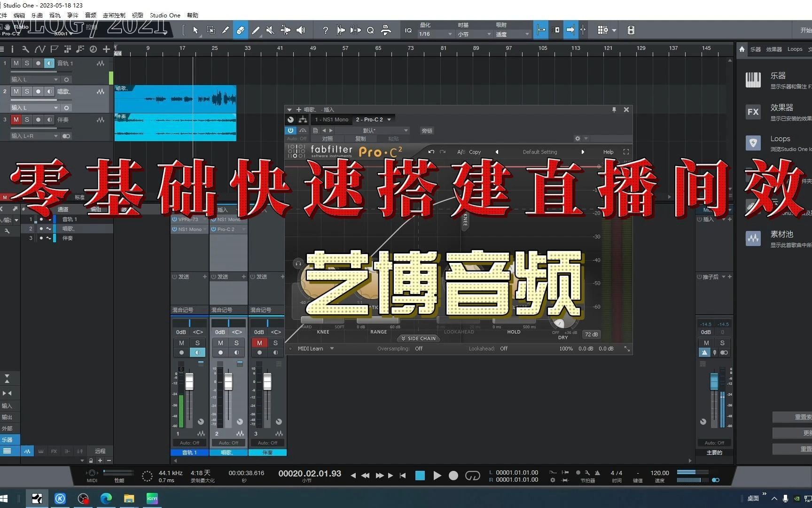Open the timebase 小节 dropdown

click(474, 34)
